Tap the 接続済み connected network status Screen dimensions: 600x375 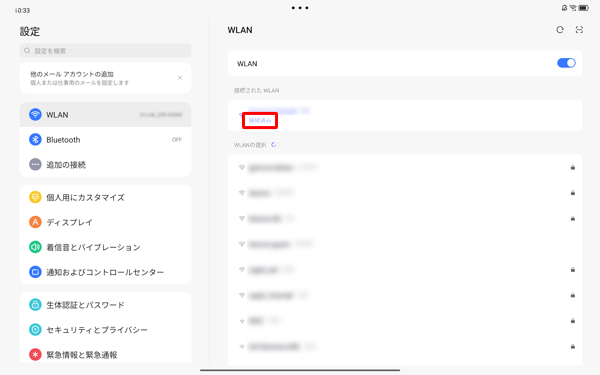coord(260,121)
